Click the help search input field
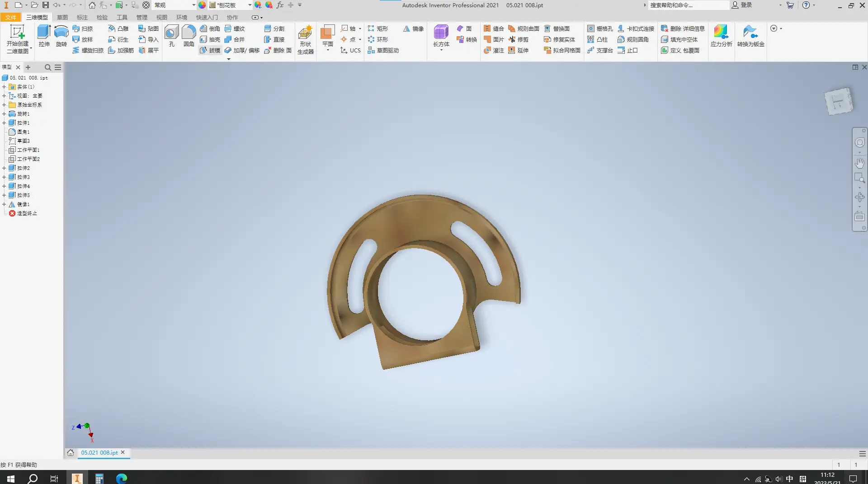Image resolution: width=868 pixels, height=484 pixels. 689,5
